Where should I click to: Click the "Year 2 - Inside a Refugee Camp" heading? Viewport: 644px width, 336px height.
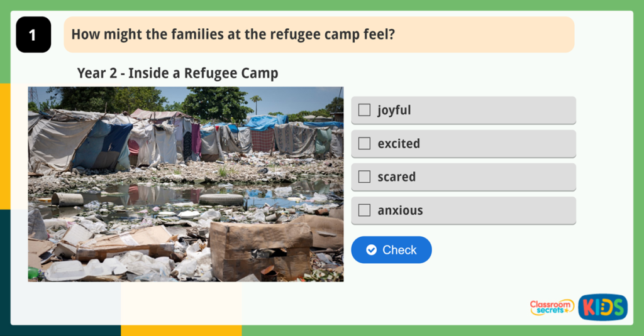pyautogui.click(x=177, y=73)
